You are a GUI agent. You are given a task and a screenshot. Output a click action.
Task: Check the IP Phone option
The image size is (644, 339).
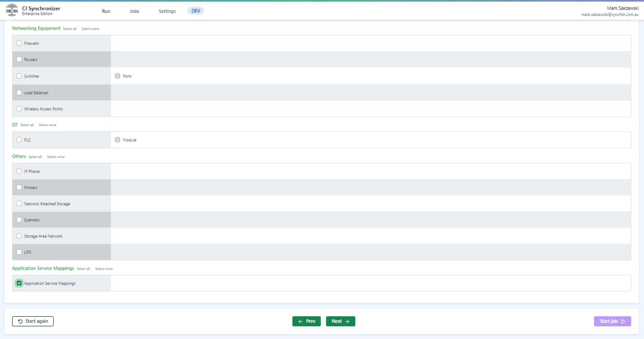pos(19,171)
